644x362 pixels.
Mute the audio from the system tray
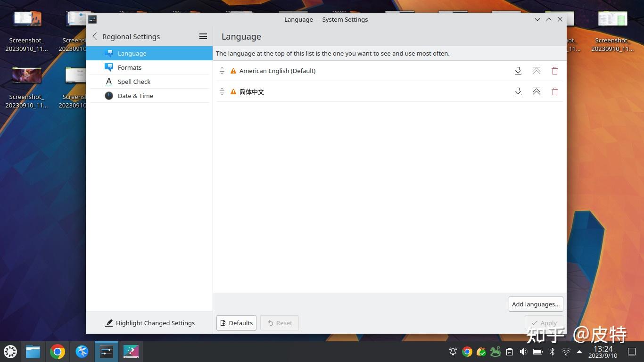(523, 351)
